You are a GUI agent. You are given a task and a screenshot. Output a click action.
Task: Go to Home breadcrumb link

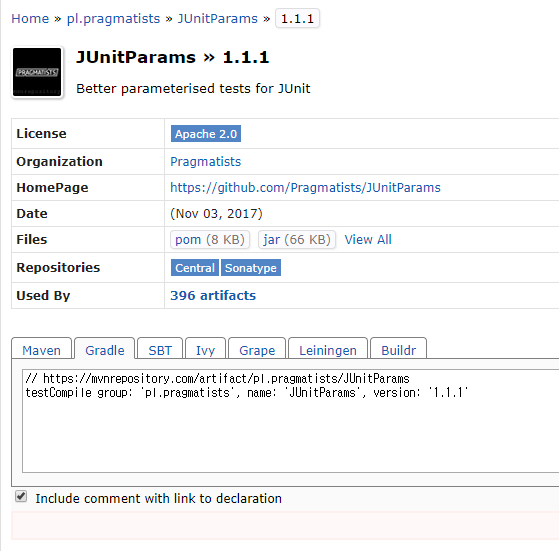point(30,19)
